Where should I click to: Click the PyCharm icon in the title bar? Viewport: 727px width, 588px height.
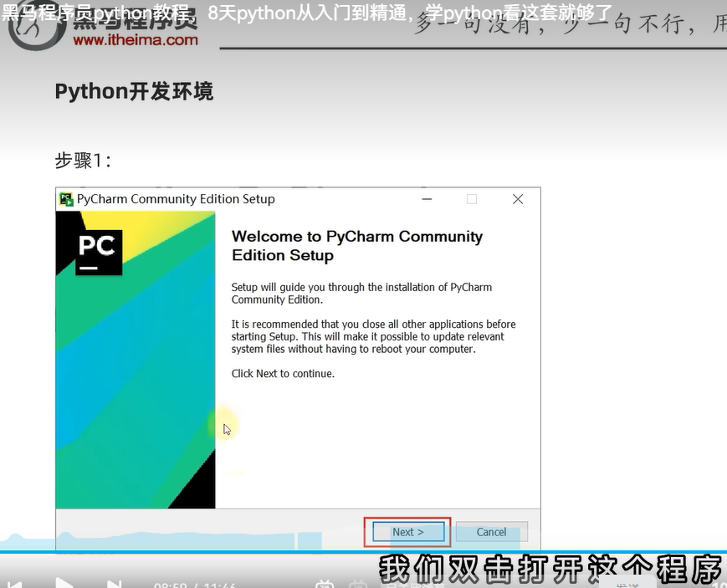[66, 199]
